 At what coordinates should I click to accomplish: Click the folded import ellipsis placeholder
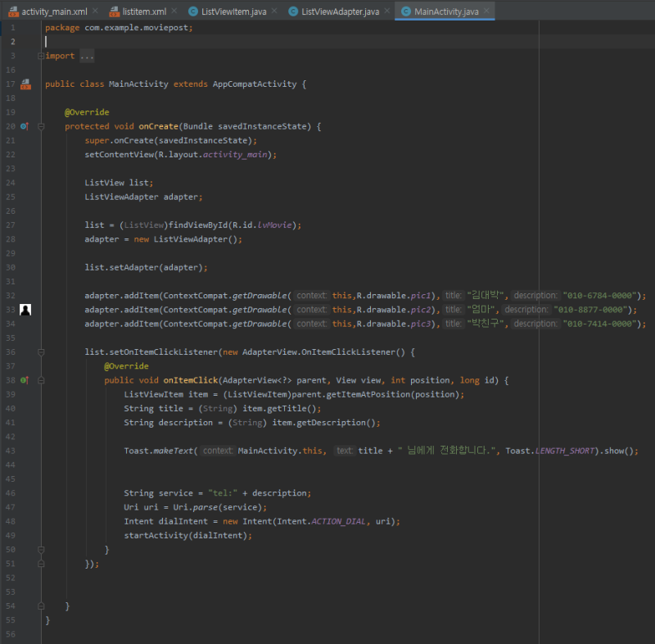pos(87,56)
